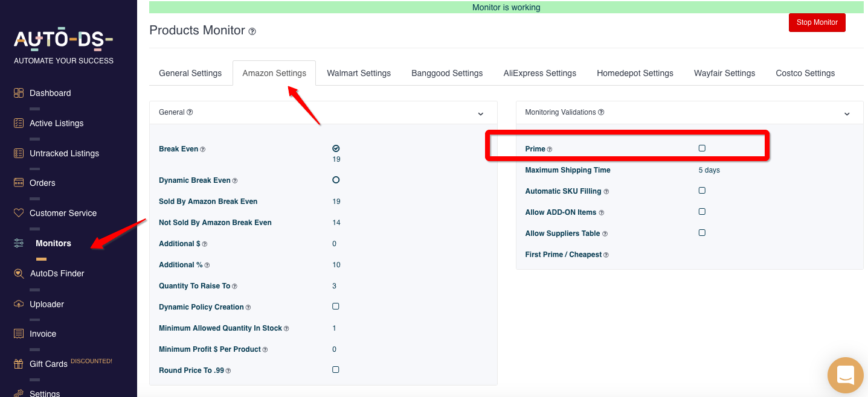Click the Active Listings sidebar icon
This screenshot has width=868, height=397.
(x=19, y=123)
